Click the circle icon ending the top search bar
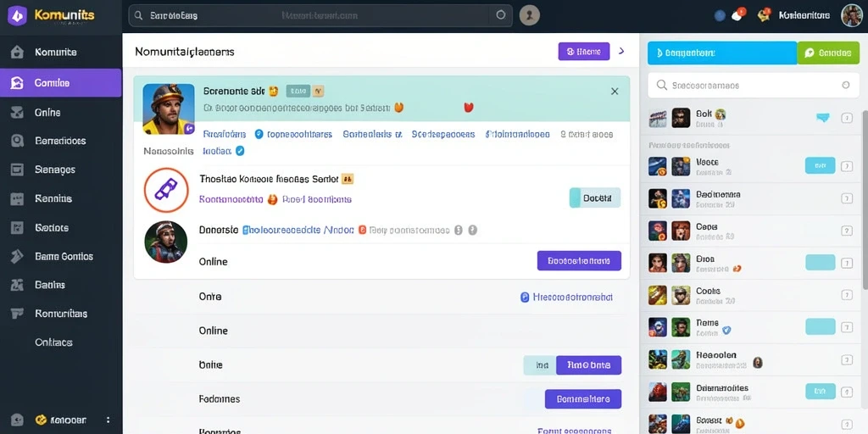Screen dimensions: 868x434 (x=501, y=15)
